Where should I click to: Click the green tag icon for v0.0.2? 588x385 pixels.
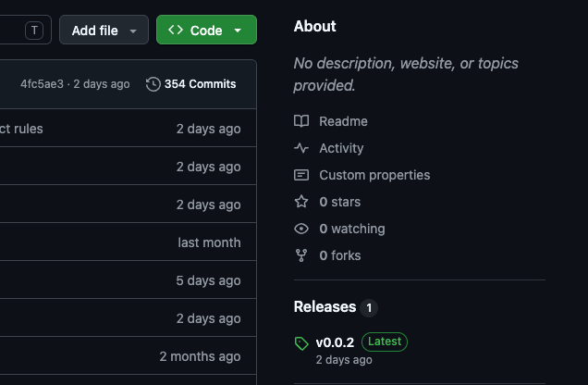301,343
